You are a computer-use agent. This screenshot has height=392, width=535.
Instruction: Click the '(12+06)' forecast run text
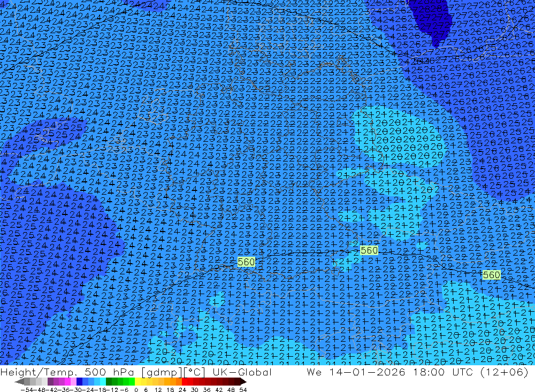[x=504, y=372]
